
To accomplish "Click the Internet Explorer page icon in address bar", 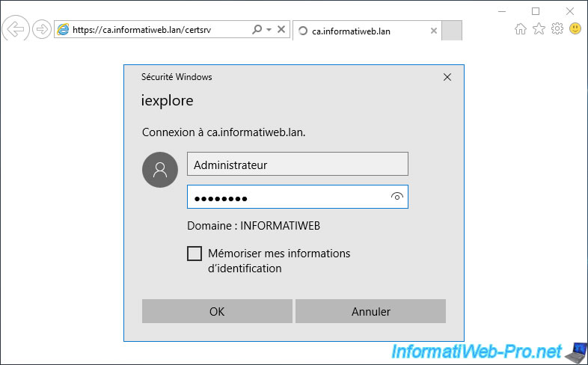I will tap(63, 30).
